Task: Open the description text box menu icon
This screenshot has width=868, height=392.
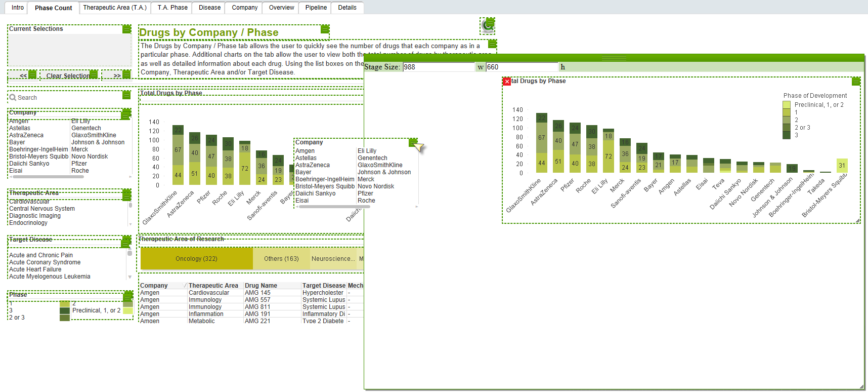Action: [x=492, y=44]
